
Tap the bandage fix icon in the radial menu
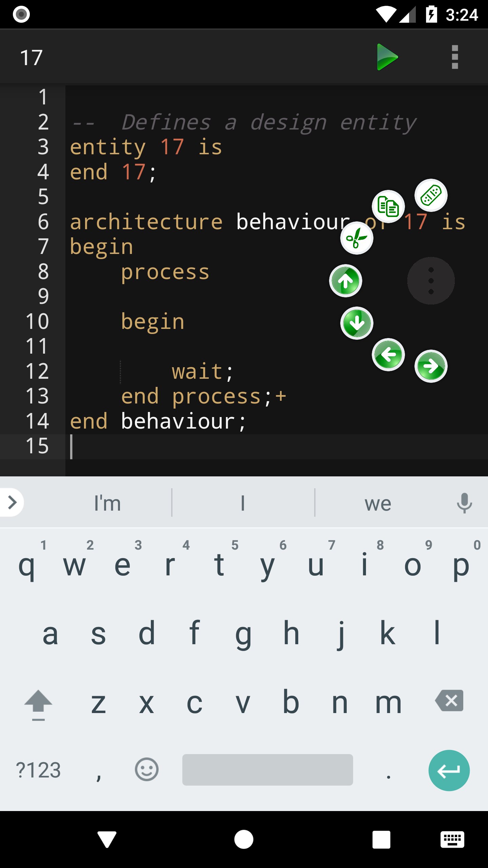[x=431, y=195]
